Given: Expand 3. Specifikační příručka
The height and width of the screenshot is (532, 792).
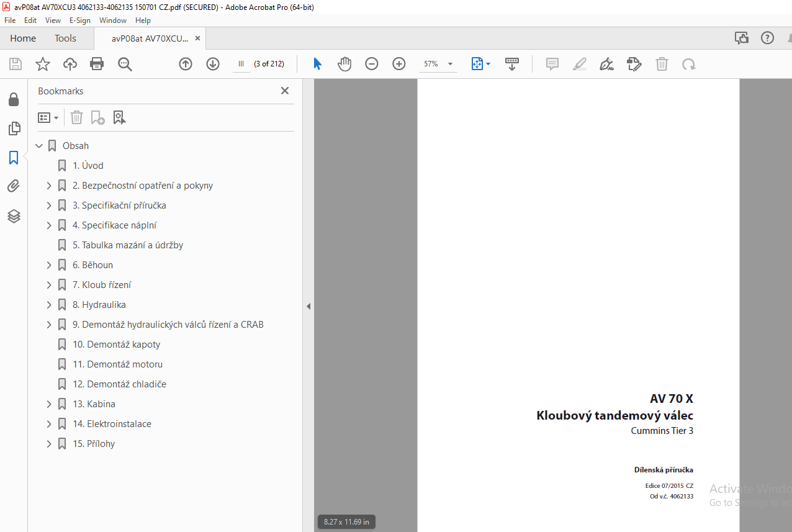Looking at the screenshot, I should click(49, 205).
